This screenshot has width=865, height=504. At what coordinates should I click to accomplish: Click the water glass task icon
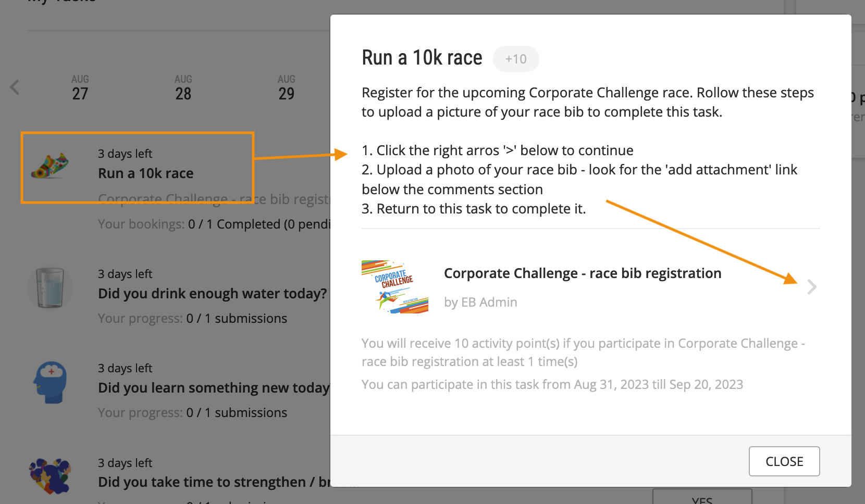click(50, 287)
